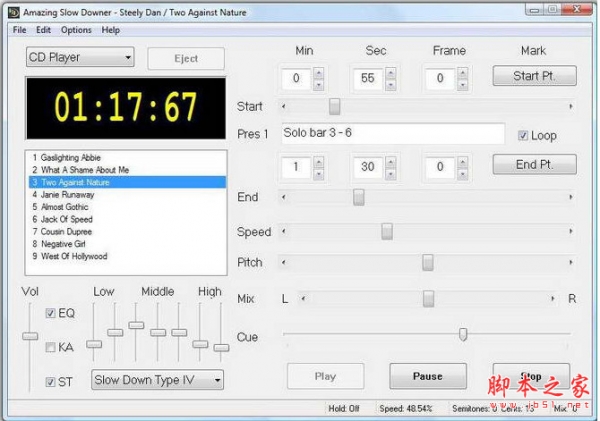Viewport: 600px width, 421px height.
Task: Click right arrow of the Start slider
Action: pyautogui.click(x=571, y=106)
